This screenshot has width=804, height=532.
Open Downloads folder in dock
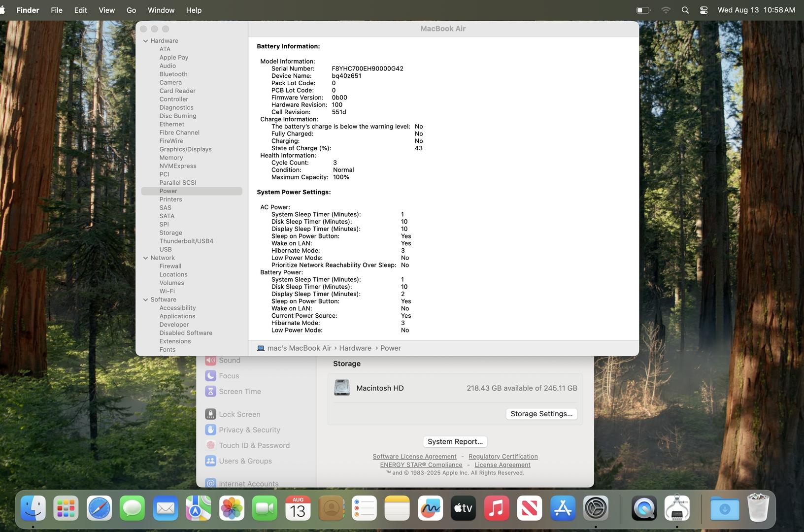pyautogui.click(x=725, y=508)
